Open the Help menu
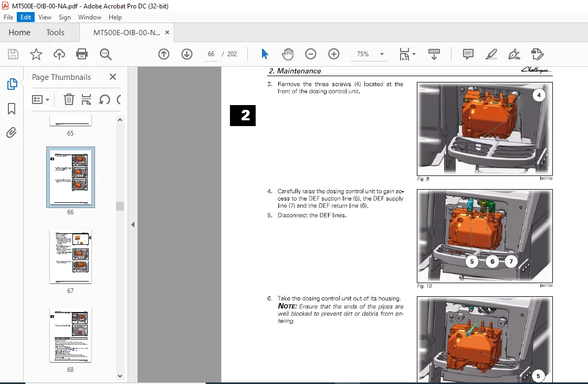588x384 pixels. 115,17
